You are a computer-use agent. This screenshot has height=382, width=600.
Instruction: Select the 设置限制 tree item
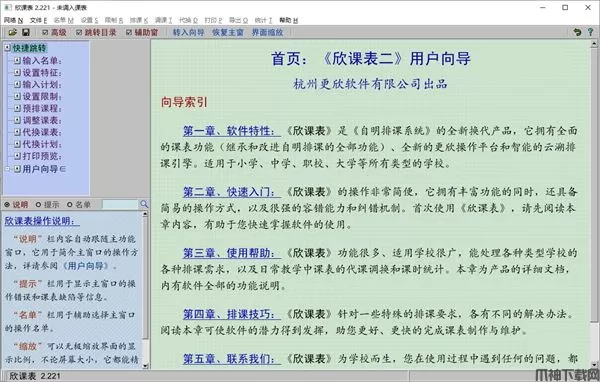pyautogui.click(x=42, y=96)
